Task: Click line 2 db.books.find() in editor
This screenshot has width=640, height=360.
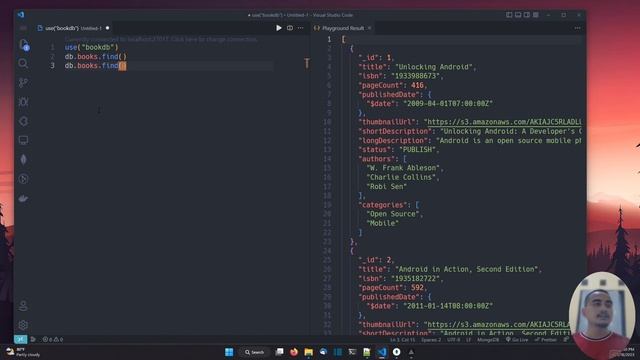Action: tap(96, 56)
